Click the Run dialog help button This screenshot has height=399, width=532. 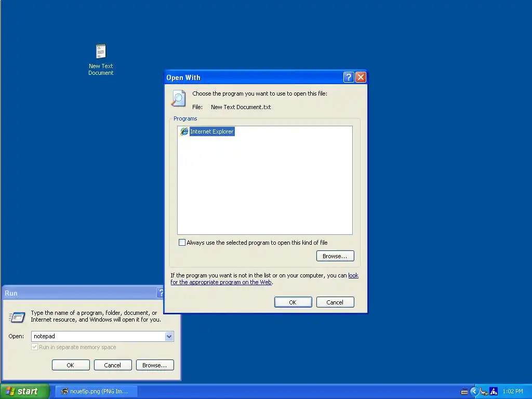coord(161,293)
